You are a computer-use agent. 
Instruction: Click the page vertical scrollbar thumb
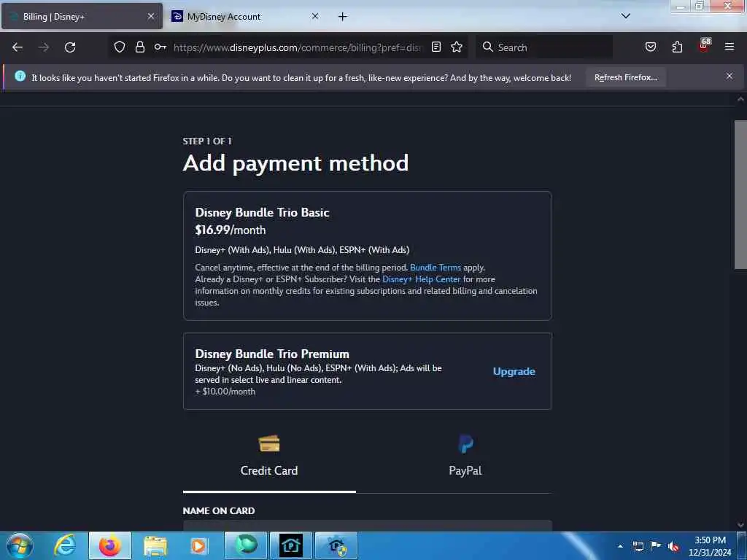(740, 194)
